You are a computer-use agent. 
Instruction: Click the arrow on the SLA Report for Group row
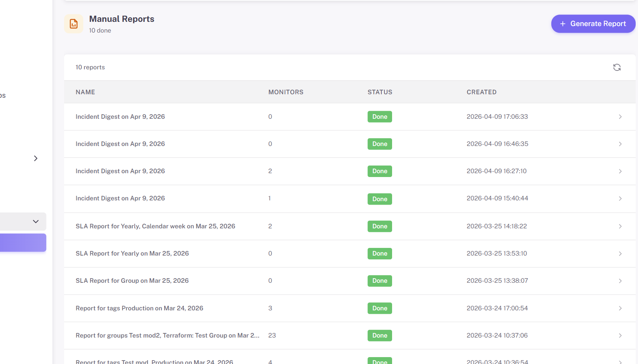click(x=620, y=281)
